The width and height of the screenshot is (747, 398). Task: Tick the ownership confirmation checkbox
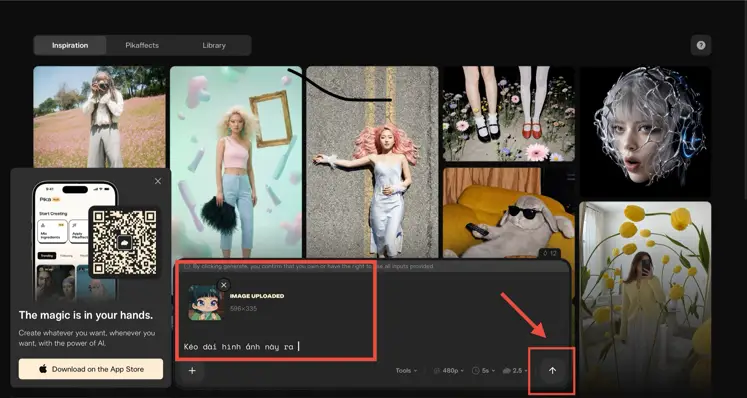point(187,267)
